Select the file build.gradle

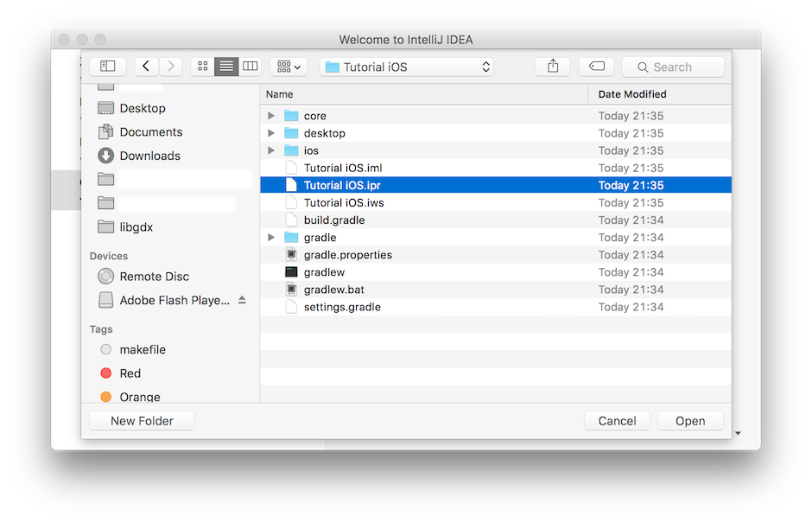[x=496, y=220]
